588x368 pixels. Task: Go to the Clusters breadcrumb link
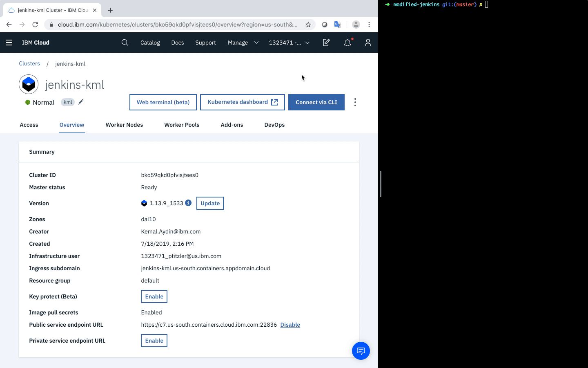[29, 63]
